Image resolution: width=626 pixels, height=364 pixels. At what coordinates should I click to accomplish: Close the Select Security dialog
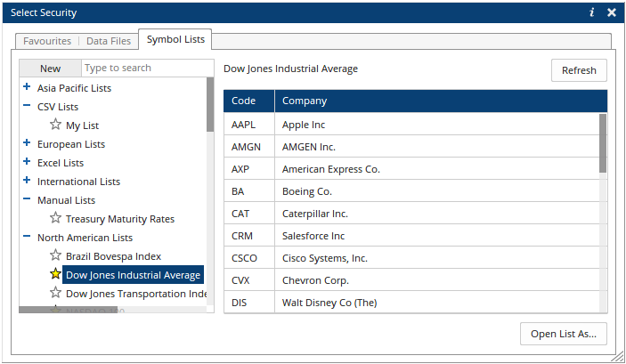tap(612, 12)
